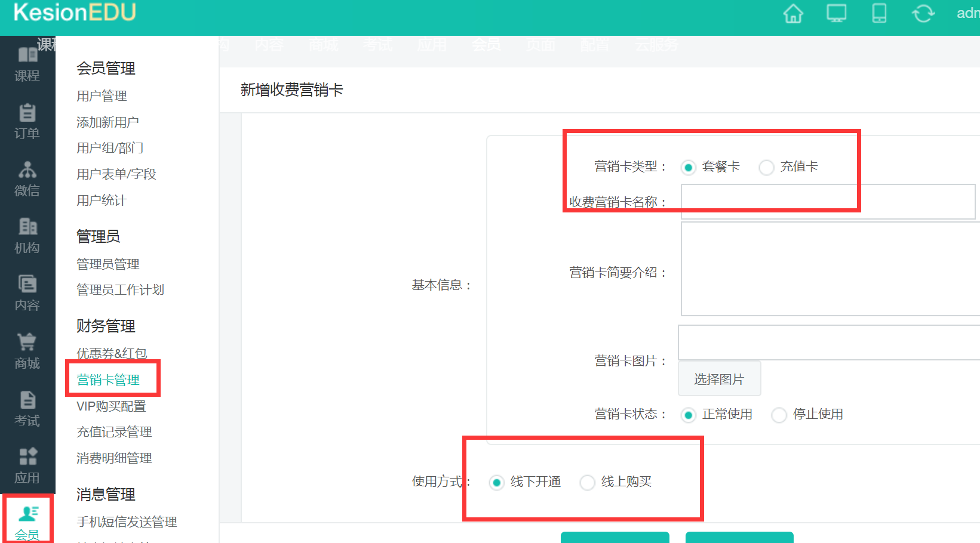Open 添加新用户 menu item
The width and height of the screenshot is (980, 543).
tap(107, 122)
